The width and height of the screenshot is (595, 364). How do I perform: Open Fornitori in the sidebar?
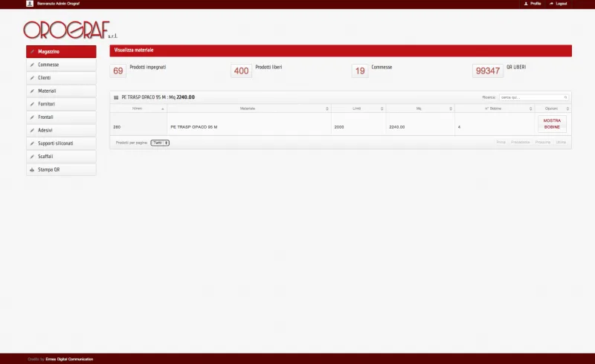point(61,104)
